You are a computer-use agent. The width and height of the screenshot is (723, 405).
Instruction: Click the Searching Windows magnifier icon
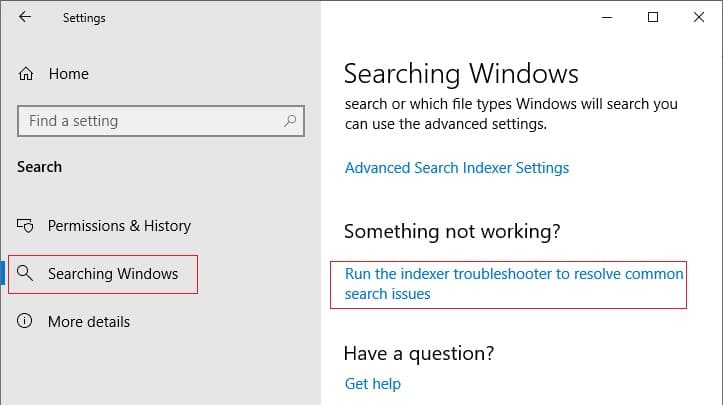coord(25,273)
